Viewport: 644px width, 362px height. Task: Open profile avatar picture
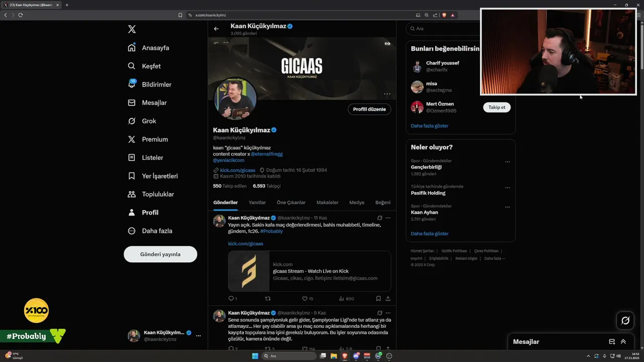tap(235, 99)
